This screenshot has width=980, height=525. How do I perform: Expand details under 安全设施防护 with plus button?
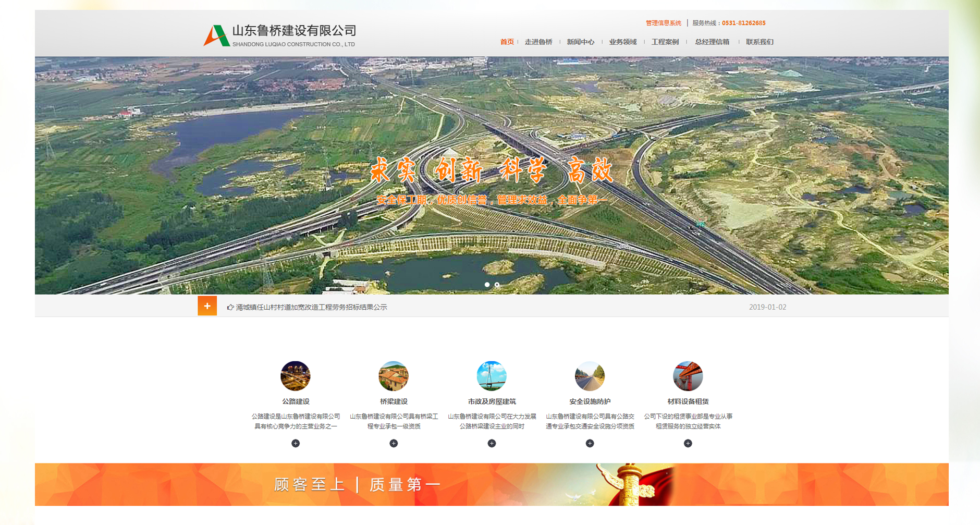590,443
